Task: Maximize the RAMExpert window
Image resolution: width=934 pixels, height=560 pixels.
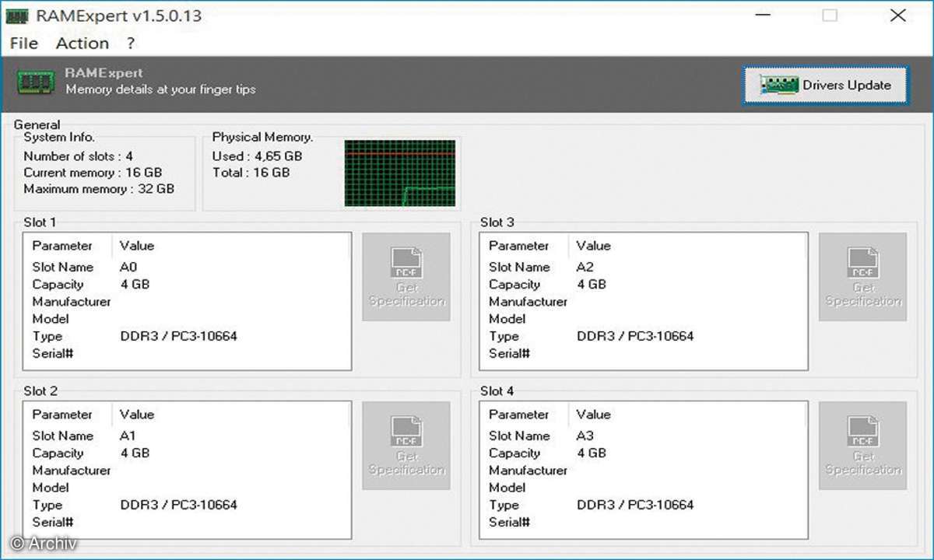Action: click(x=830, y=16)
